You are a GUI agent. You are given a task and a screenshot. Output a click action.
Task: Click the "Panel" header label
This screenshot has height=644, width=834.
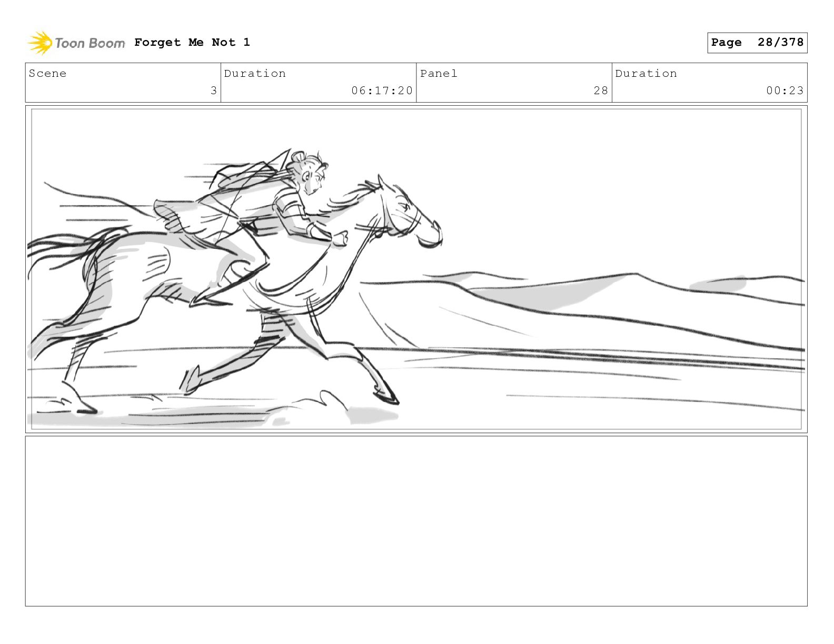point(439,73)
